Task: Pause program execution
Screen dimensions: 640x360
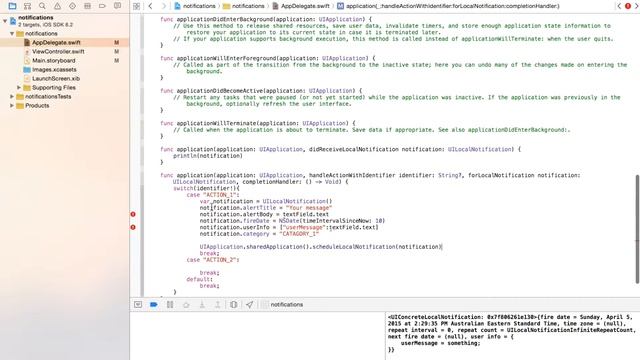Action: 170,304
